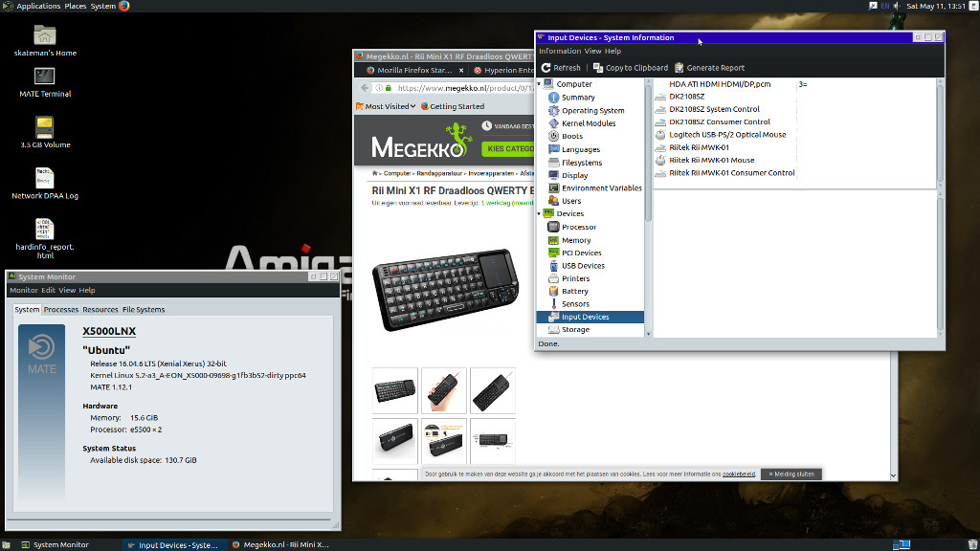Click Generate Report toolbar button
Image resolution: width=980 pixels, height=551 pixels.
coord(709,68)
